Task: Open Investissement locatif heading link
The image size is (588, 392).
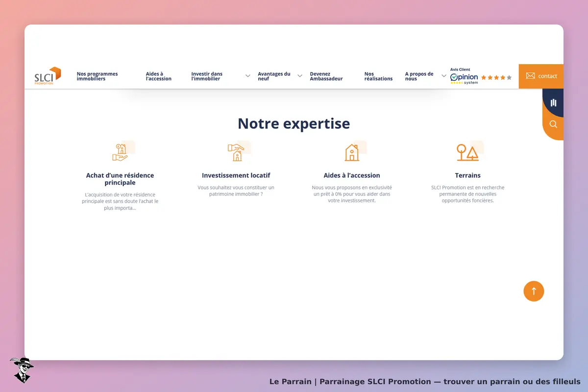Action: tap(236, 175)
